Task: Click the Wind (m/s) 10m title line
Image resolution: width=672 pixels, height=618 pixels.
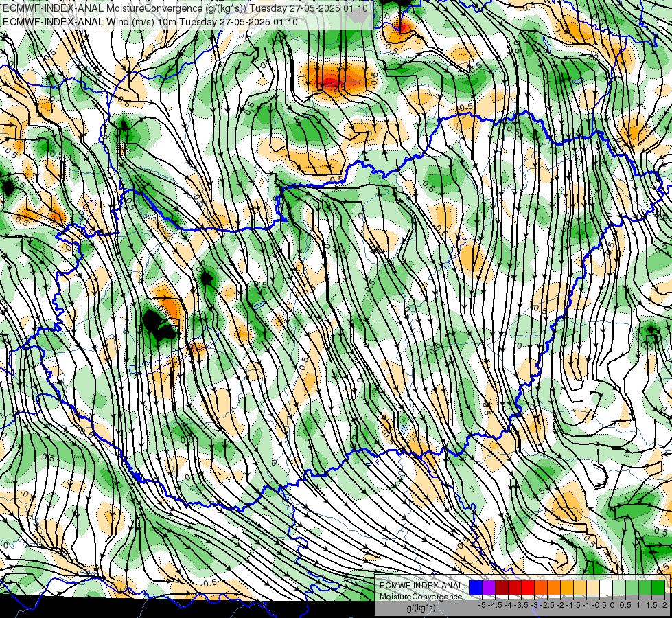Action: 150,22
